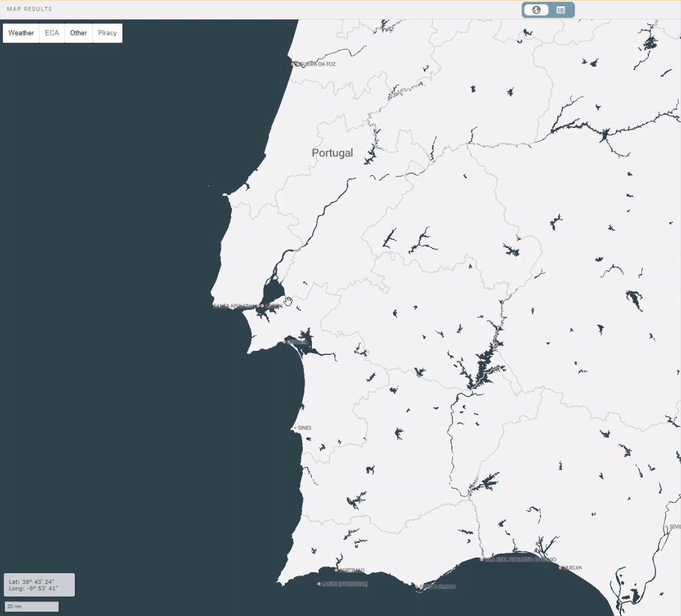Select the FARO & OLHAO port marker
The height and width of the screenshot is (616, 681).
coord(417,587)
